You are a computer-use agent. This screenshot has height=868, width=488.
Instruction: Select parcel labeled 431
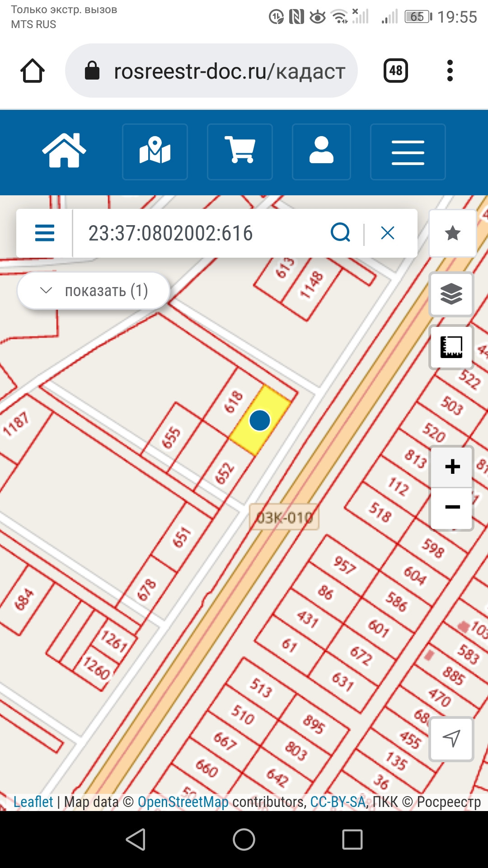308,618
